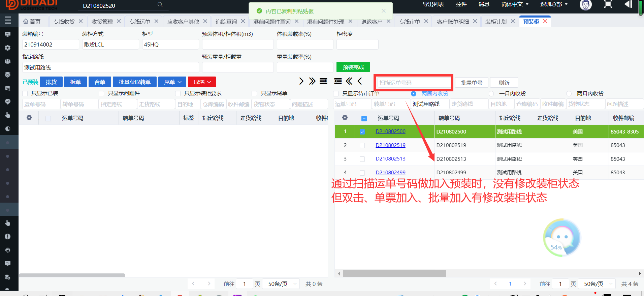
Task: Expand the 取消 dropdown button
Action: [x=202, y=82]
